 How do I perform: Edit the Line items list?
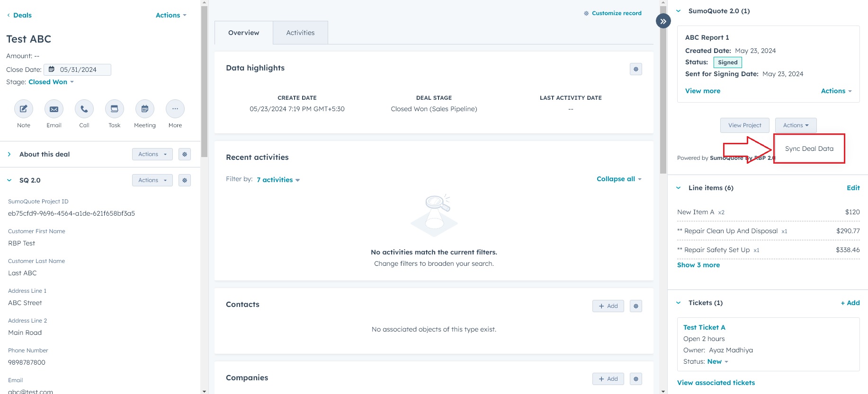coord(853,188)
